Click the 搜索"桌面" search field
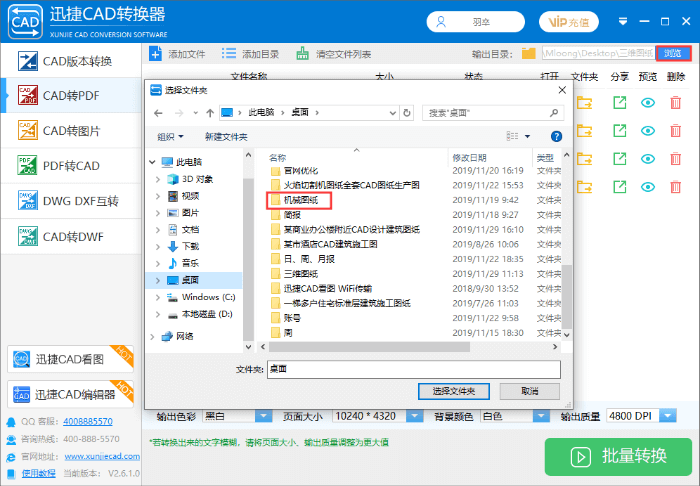The image size is (700, 486). point(493,113)
